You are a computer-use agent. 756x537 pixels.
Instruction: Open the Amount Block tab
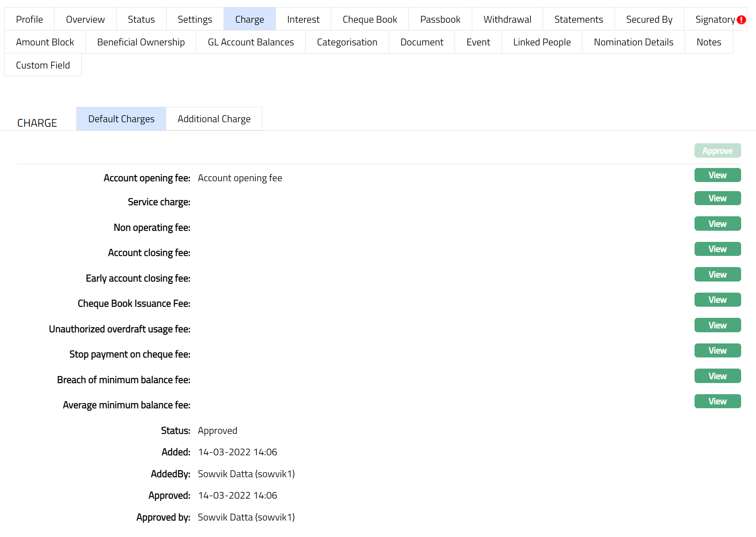click(x=45, y=42)
